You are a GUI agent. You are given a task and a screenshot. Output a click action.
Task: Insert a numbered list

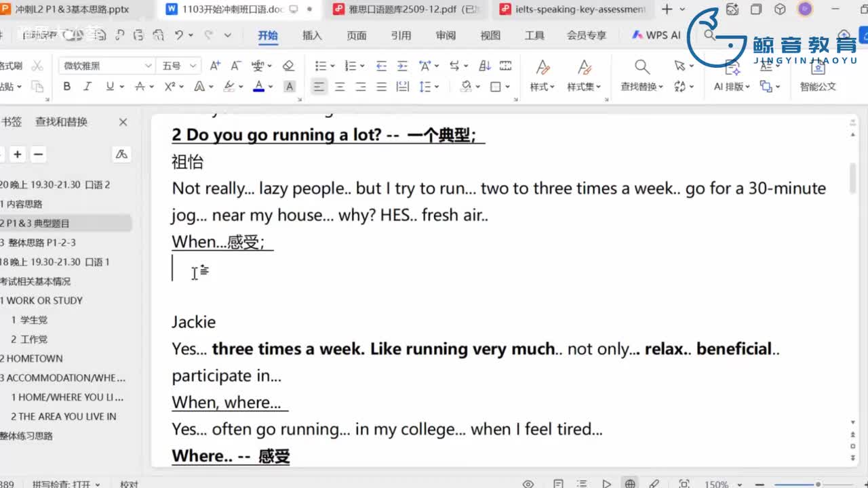click(351, 66)
